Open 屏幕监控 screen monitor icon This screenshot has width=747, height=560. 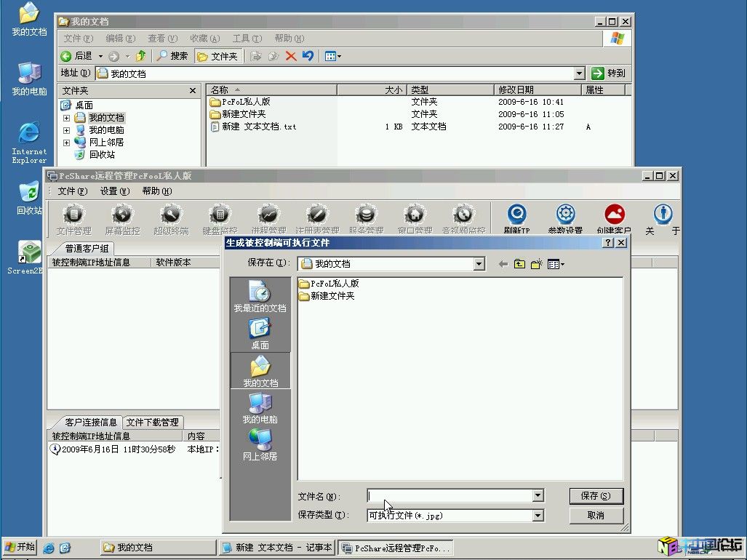121,215
